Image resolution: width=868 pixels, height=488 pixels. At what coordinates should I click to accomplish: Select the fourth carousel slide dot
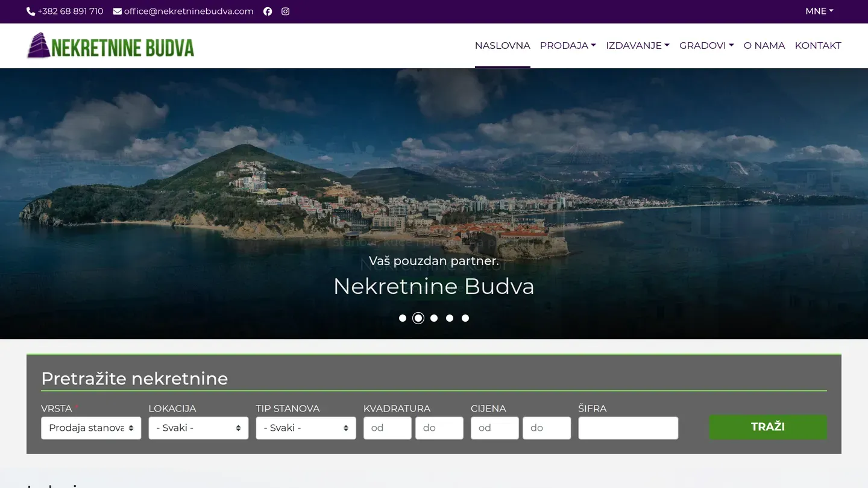(x=450, y=318)
